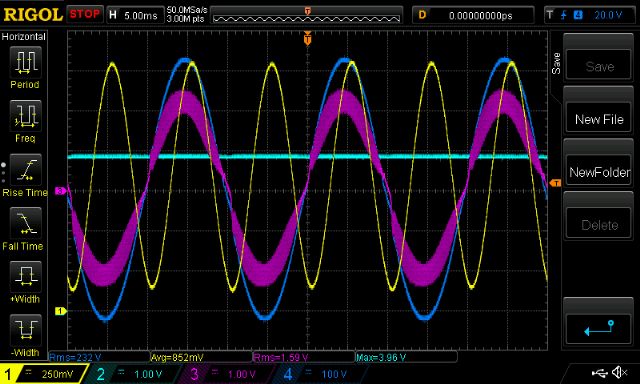This screenshot has height=384, width=640.
Task: Choose the Fall Time measurement icon
Action: pos(25,223)
